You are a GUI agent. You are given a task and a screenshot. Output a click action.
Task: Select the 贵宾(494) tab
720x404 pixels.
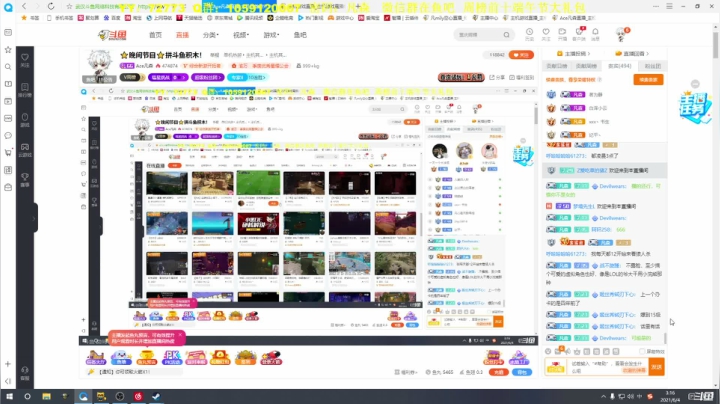pyautogui.click(x=619, y=66)
